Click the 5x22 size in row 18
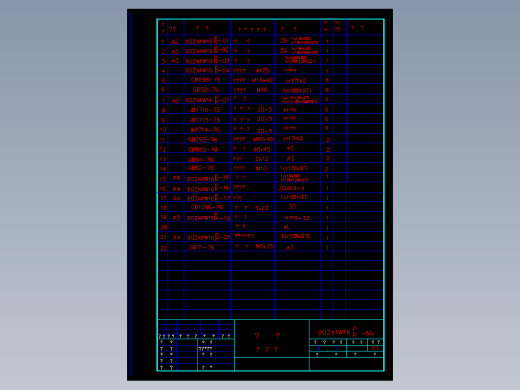This screenshot has width=520, height=390. (262, 208)
